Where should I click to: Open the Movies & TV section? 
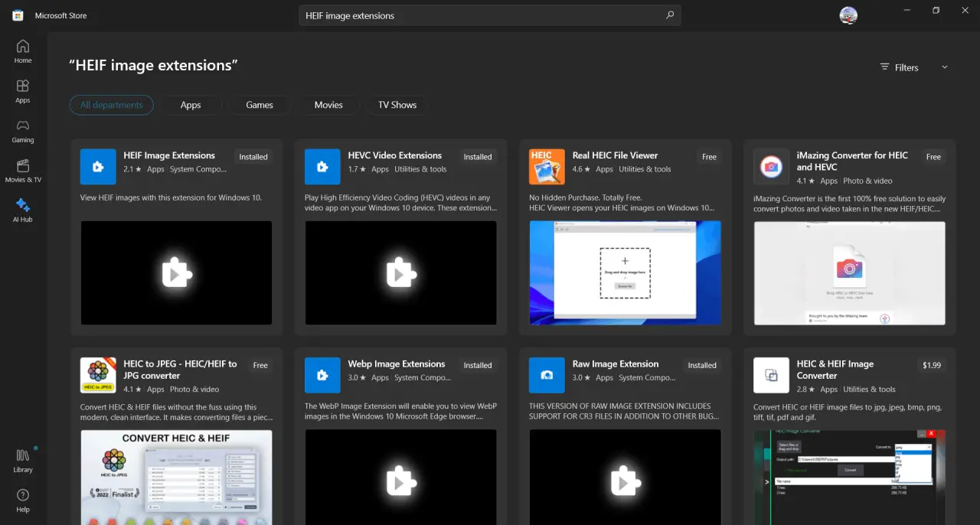tap(22, 170)
